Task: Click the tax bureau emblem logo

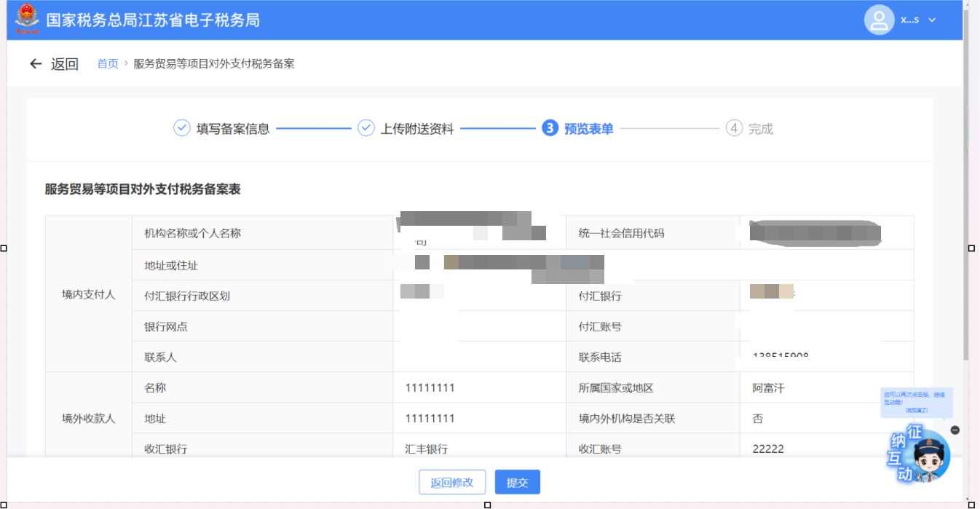Action: pyautogui.click(x=27, y=20)
